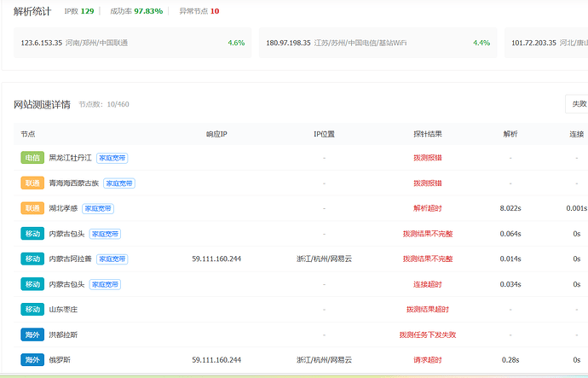Select node name 黑龙江牡丹江

[x=70, y=158]
